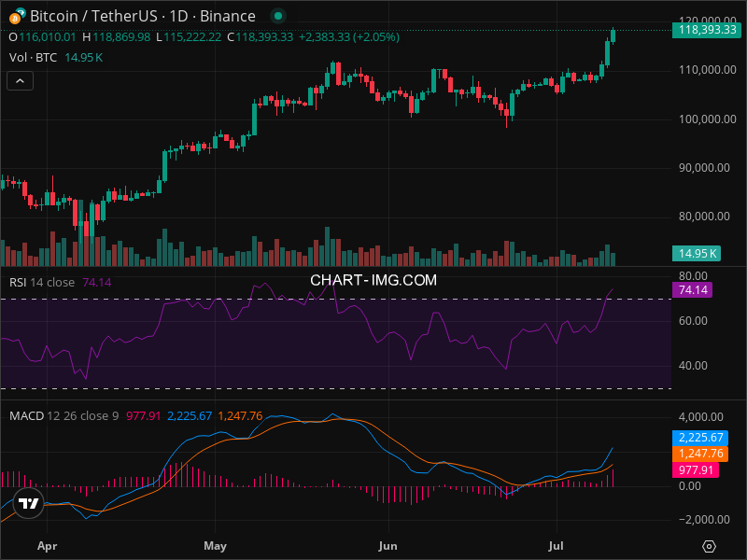Click the Jun label on time axis
The image size is (747, 560).
388,546
